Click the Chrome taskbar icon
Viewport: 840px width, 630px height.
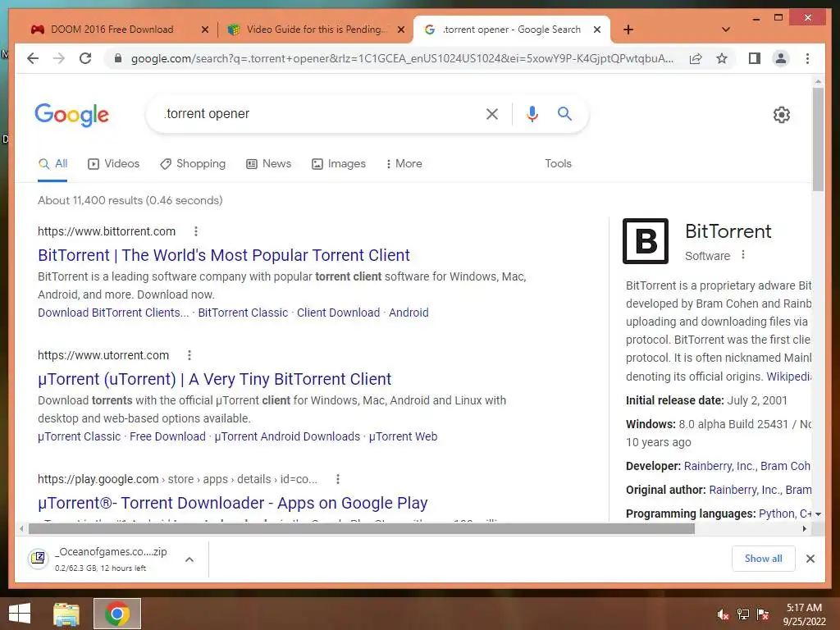[x=116, y=614]
